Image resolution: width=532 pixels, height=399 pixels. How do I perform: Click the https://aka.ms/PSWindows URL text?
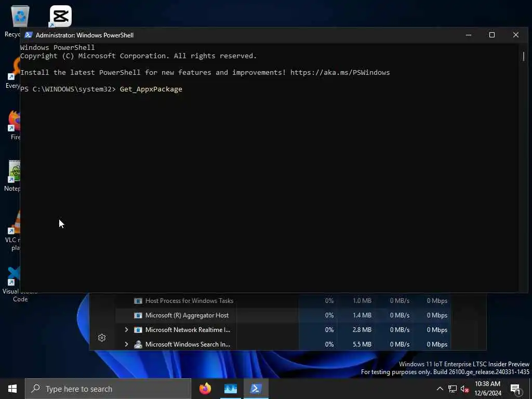(340, 72)
